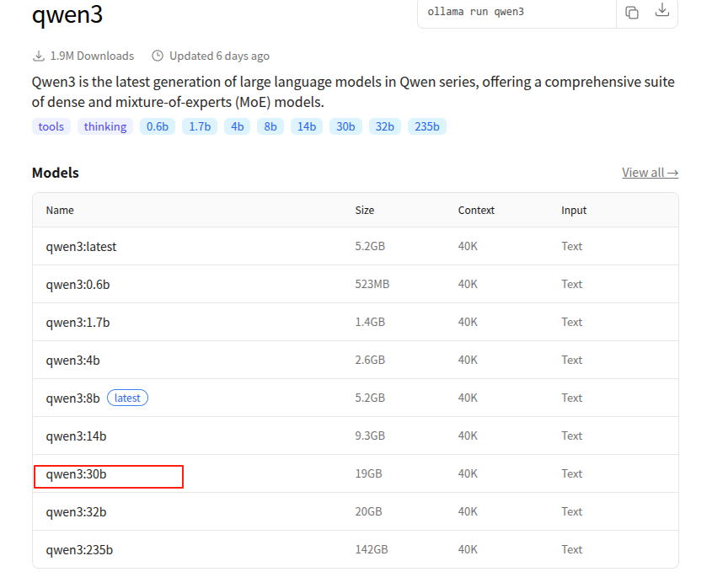Choose the 1.7b size tag
Image resolution: width=712 pixels, height=588 pixels.
[x=200, y=126]
